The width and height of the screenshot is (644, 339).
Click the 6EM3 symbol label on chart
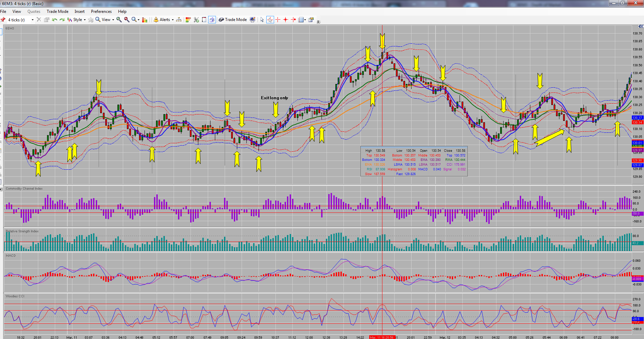[x=10, y=28]
